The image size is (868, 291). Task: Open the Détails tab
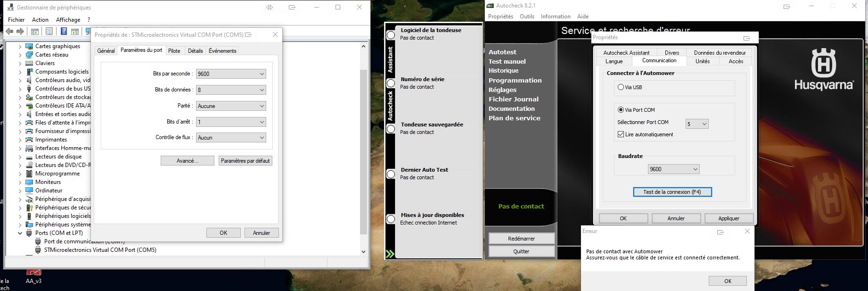pos(195,51)
